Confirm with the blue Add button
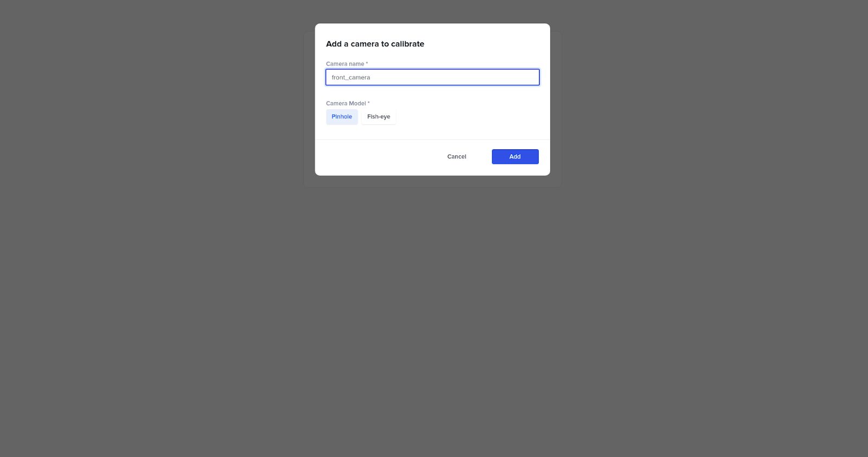 (x=515, y=156)
